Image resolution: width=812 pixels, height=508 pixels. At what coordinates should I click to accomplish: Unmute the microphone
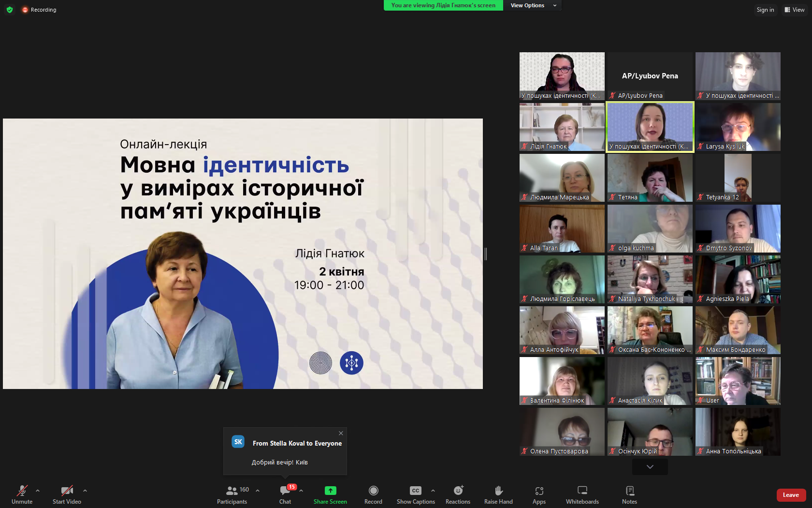(22, 494)
